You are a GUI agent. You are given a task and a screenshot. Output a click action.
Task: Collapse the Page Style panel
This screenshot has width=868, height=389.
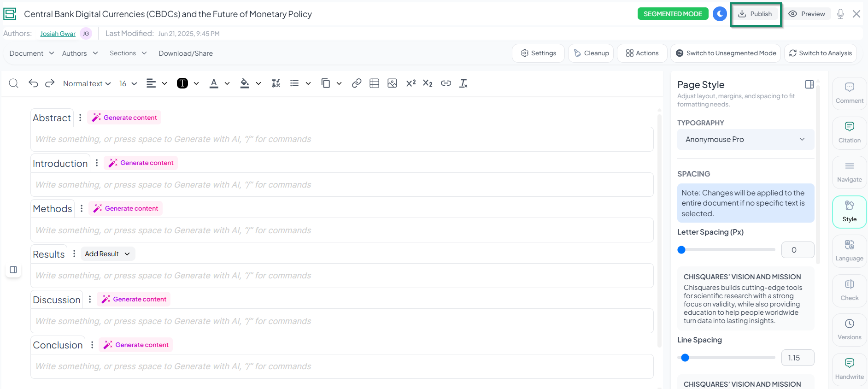click(809, 84)
